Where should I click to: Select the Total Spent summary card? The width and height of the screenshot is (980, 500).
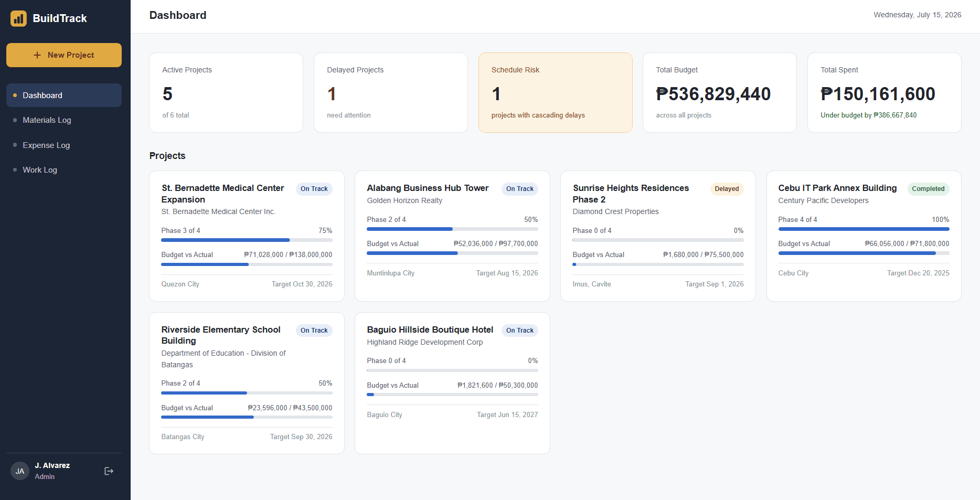pyautogui.click(x=885, y=93)
